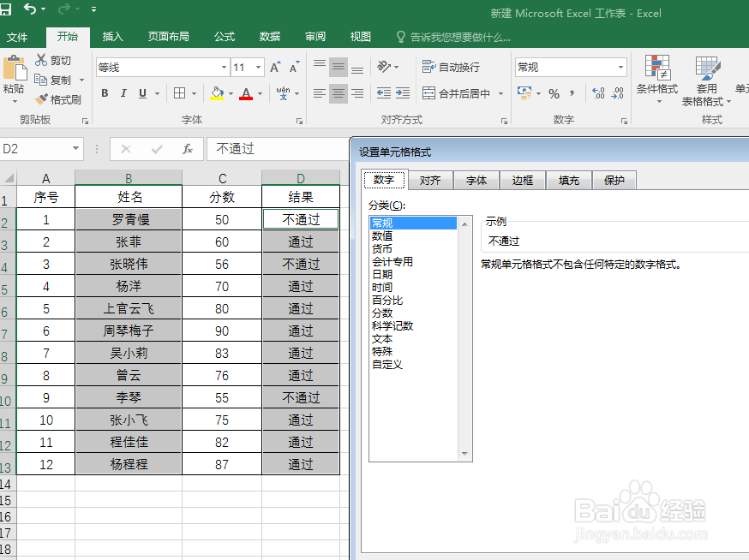Toggle Underline formatting
749x560 pixels.
[142, 93]
